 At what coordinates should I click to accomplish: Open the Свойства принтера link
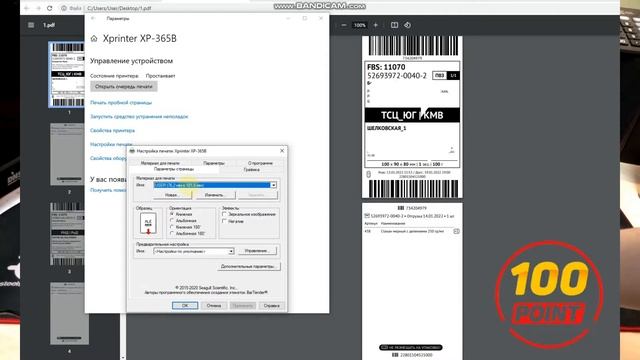point(112,131)
